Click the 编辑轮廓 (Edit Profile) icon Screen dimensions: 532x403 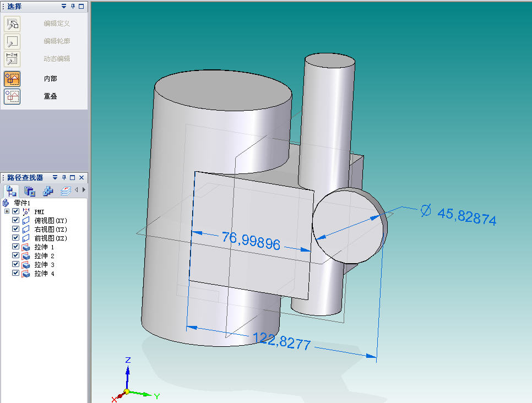pyautogui.click(x=12, y=41)
